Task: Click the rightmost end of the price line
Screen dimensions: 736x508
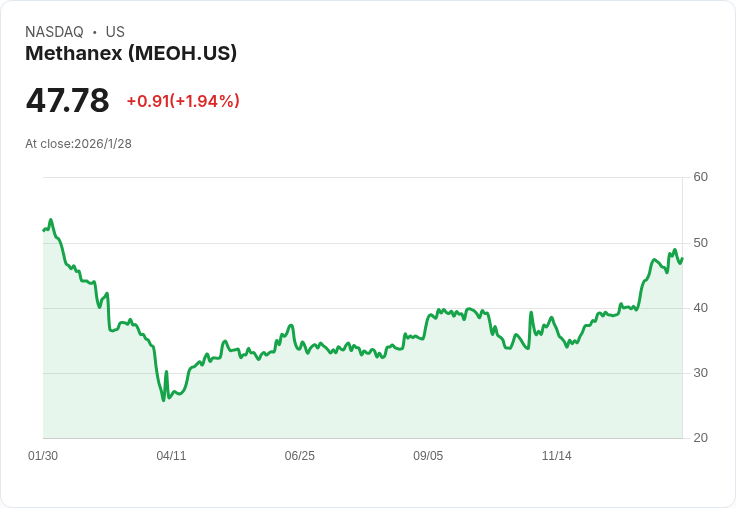Action: pos(682,259)
